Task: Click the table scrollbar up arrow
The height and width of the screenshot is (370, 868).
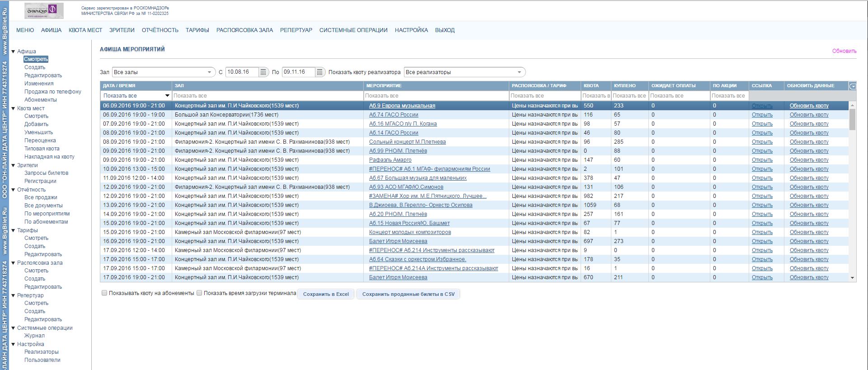Action: (853, 105)
